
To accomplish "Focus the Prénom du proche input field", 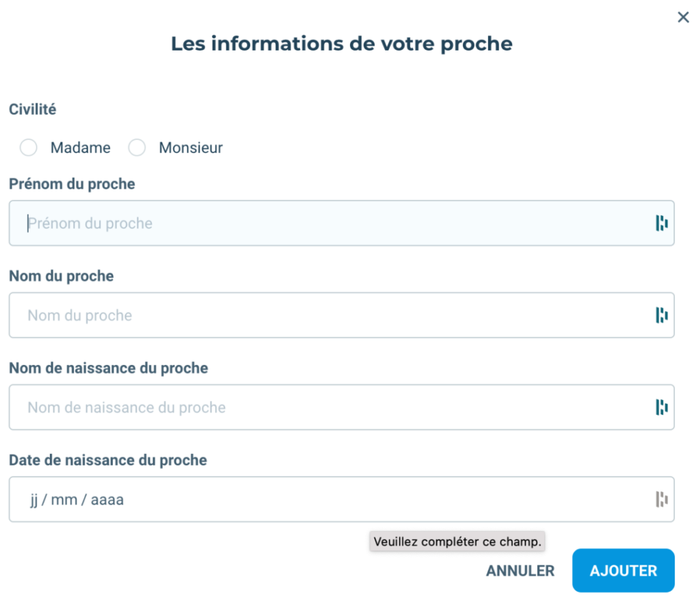I will click(335, 224).
